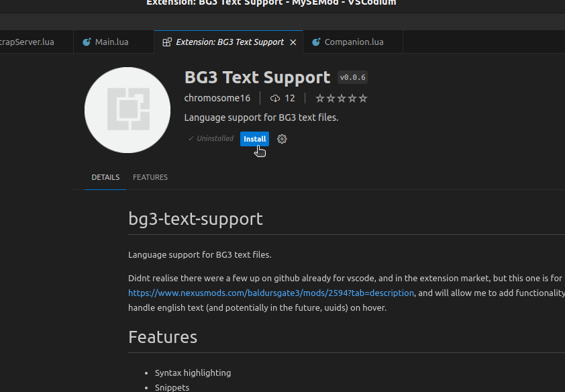Click the extensions icon on the BG3 tab

(167, 42)
